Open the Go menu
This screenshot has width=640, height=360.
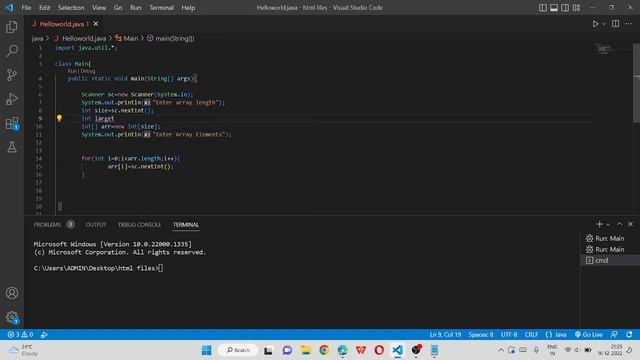coord(118,8)
